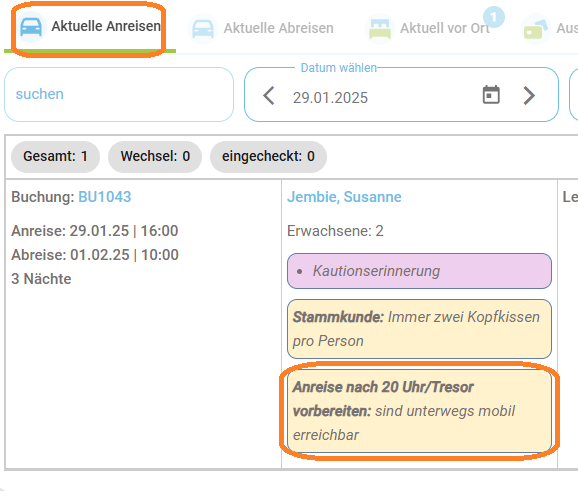Screen dimensions: 578x491
Task: Select the eingecheckt: 0 filter chip
Action: (268, 157)
